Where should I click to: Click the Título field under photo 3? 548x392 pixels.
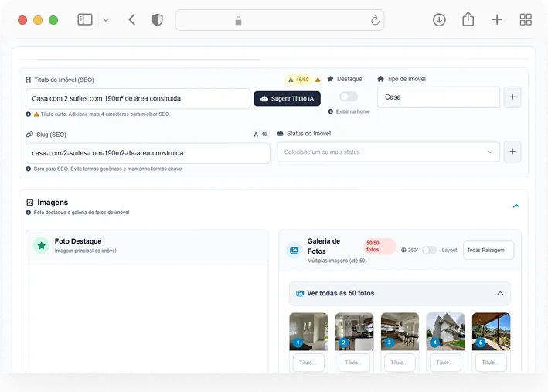tap(400, 363)
